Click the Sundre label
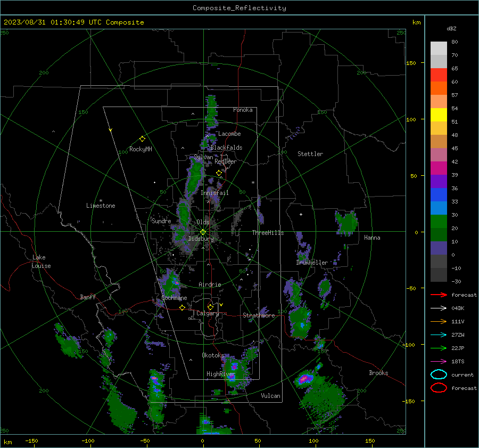Screen dimensions: 479x448 click(161, 221)
